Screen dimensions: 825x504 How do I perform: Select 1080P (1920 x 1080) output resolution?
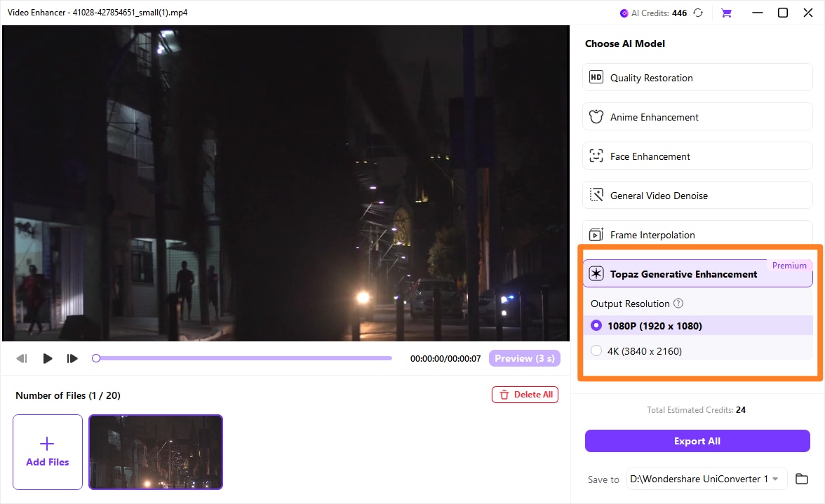pos(697,325)
